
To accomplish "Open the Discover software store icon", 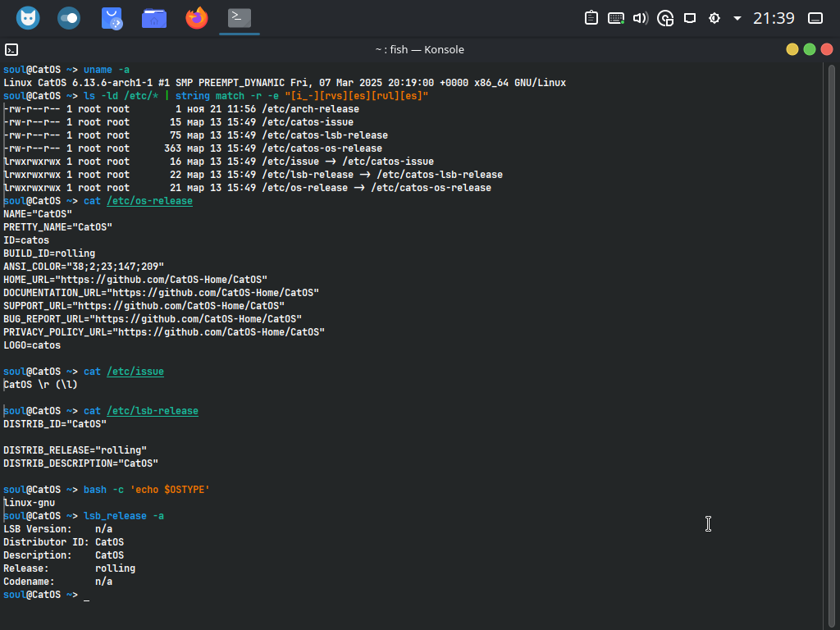I will coord(112,18).
